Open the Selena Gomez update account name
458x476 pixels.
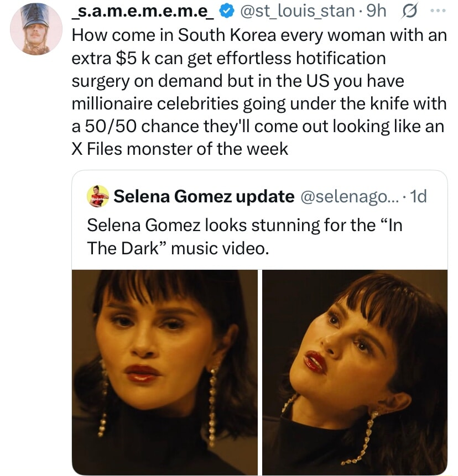[204, 196]
